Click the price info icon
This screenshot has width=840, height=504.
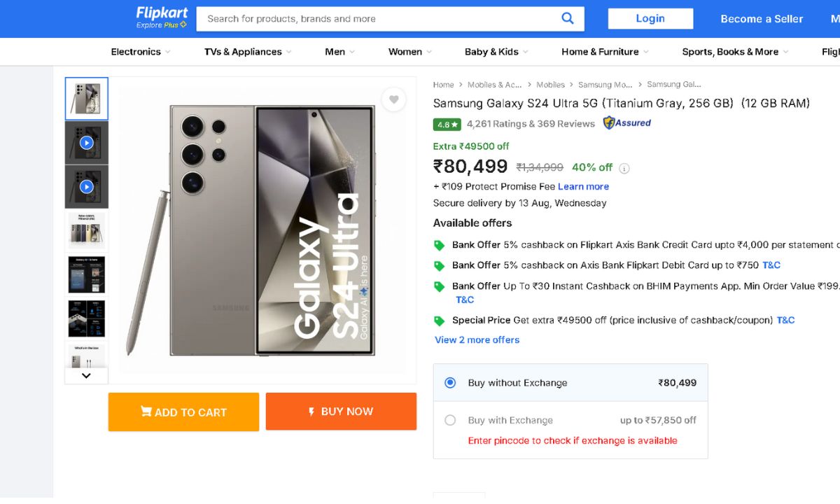[x=624, y=168]
